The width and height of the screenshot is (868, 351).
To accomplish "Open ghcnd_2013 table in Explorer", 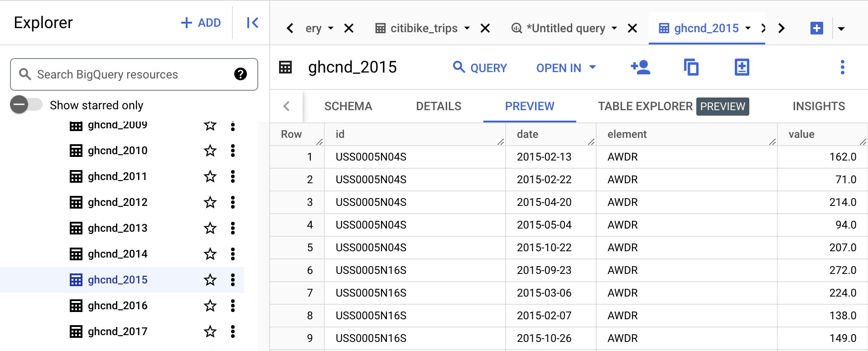I will [118, 228].
